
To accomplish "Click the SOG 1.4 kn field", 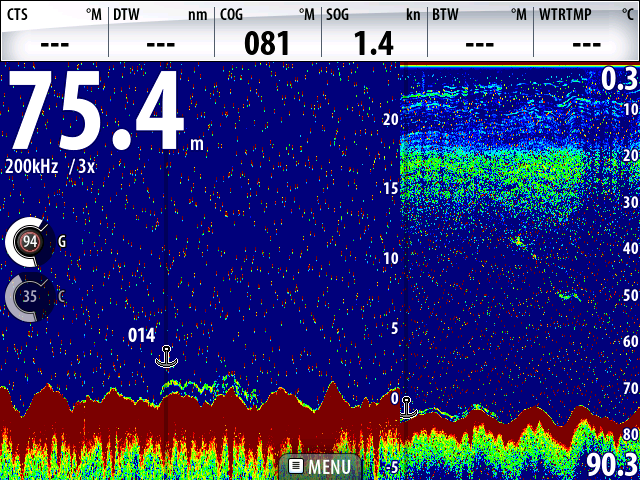I will click(373, 31).
